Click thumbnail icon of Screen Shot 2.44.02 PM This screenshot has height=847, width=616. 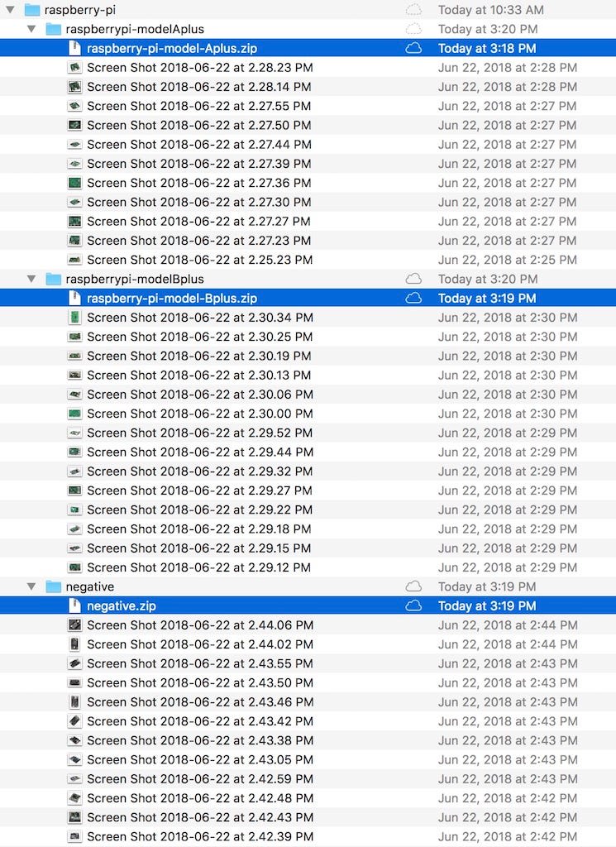pyautogui.click(x=75, y=644)
